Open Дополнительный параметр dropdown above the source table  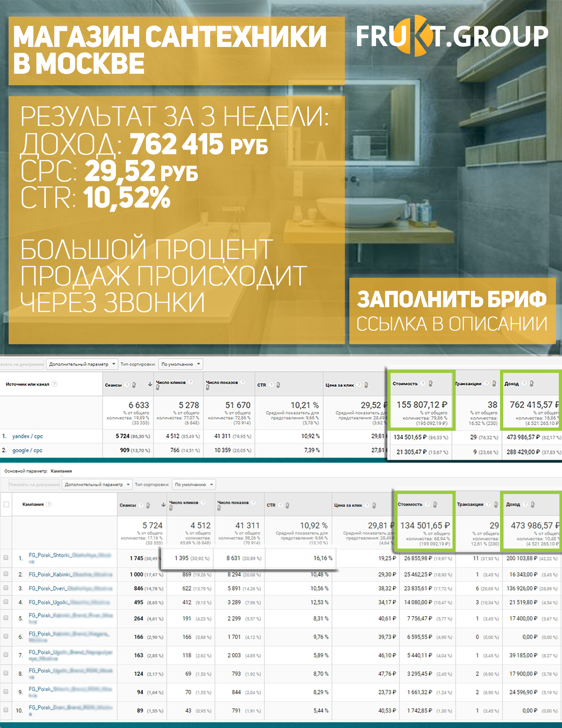82,364
